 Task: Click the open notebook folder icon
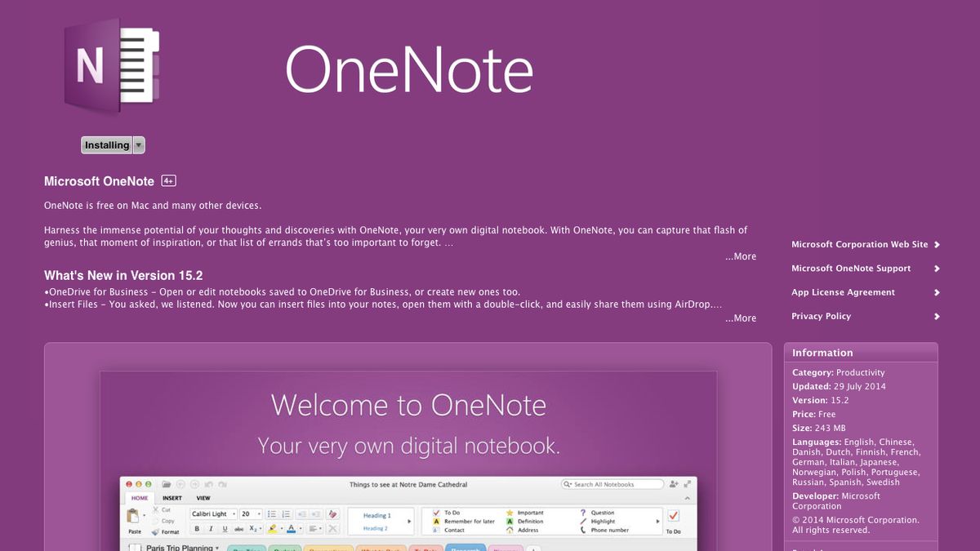click(x=167, y=484)
